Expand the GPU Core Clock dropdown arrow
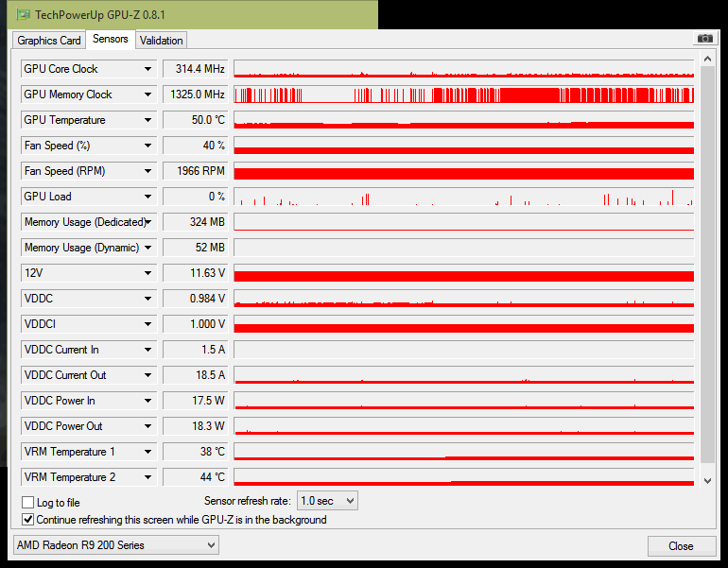728x568 pixels. pos(147,69)
